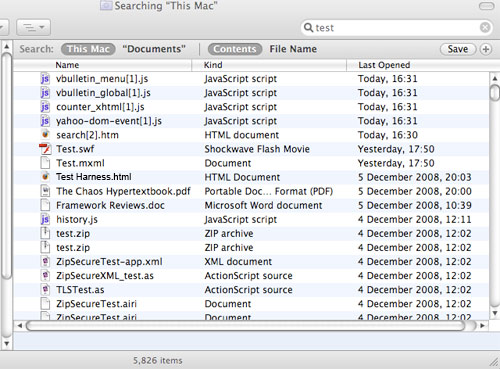Add a search criterion with the plus button
This screenshot has width=500, height=369.
point(486,49)
